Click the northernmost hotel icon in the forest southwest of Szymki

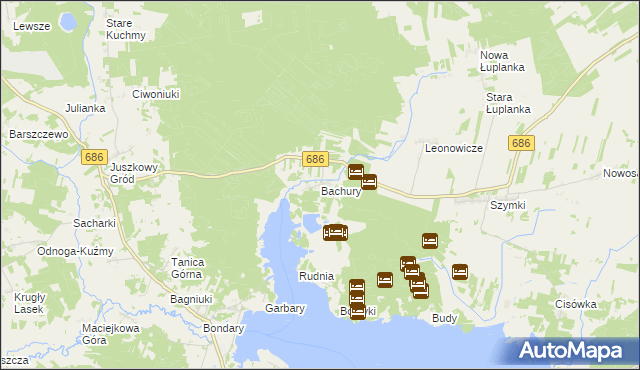(430, 241)
